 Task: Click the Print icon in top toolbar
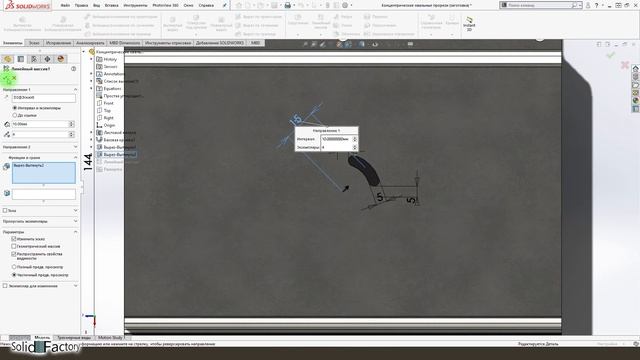288,5
